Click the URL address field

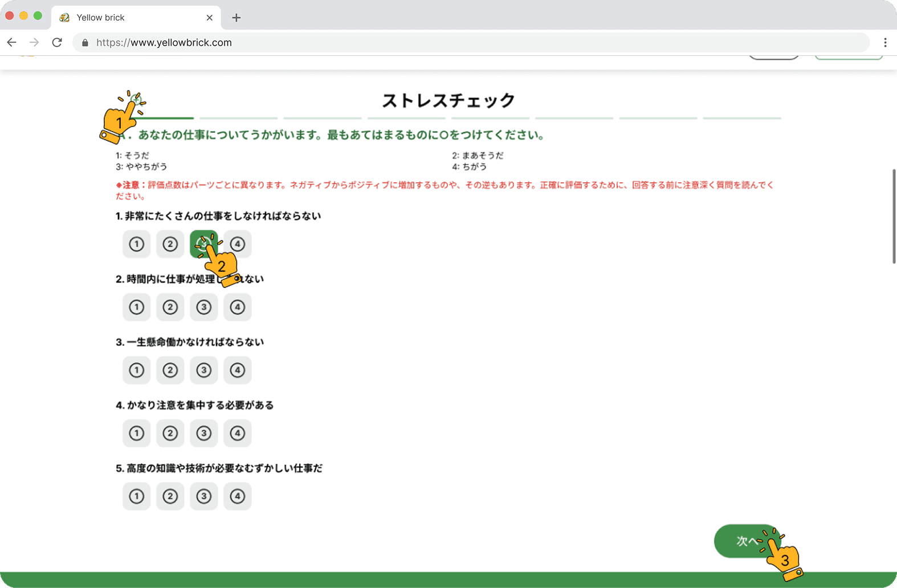pos(456,43)
